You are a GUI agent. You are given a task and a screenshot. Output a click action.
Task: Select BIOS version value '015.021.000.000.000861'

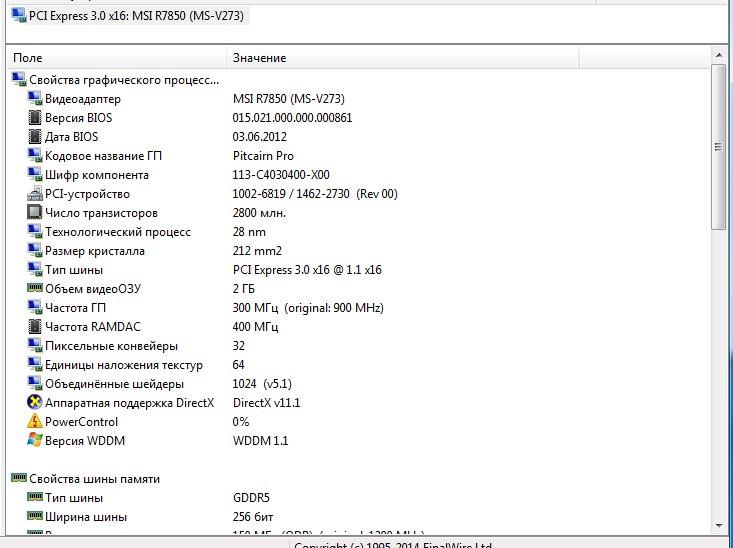click(x=292, y=118)
